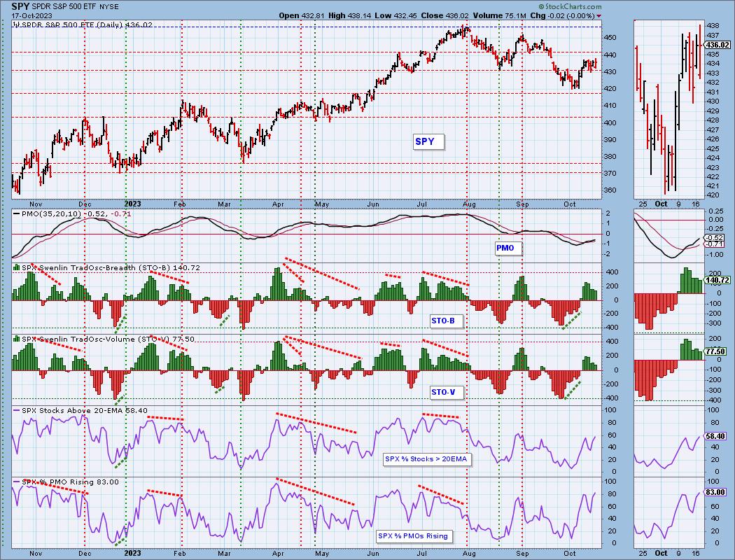The image size is (735, 560).
Task: Click the Chg -0.02 (-0.00%) value
Action: tap(563, 15)
